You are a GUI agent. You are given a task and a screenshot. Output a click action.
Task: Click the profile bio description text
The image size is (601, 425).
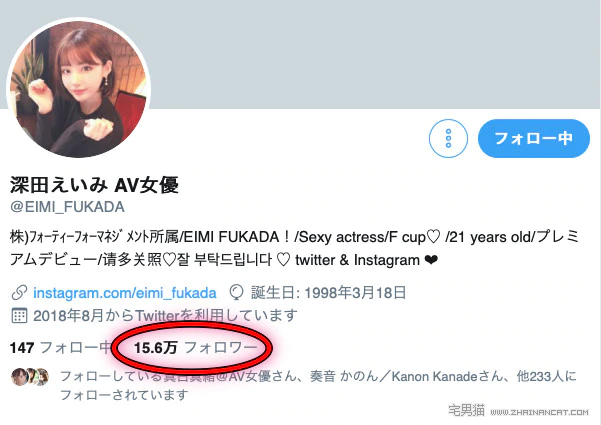(294, 249)
